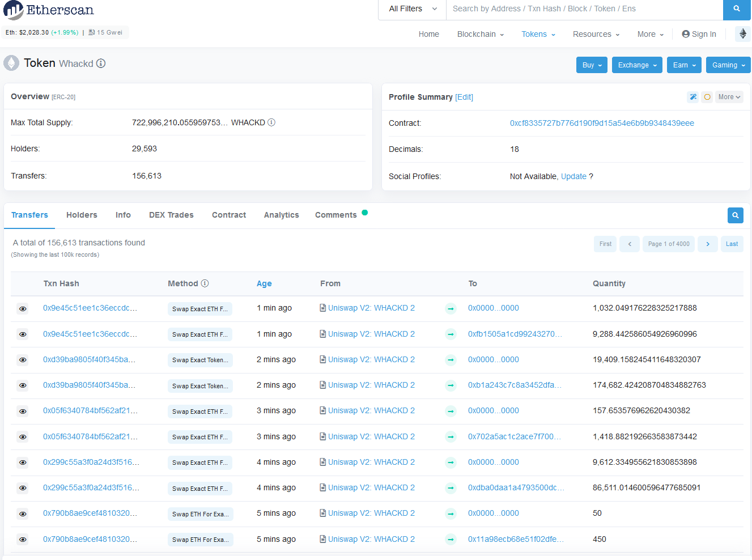Open the Exchange dropdown button
The height and width of the screenshot is (560, 752).
click(638, 65)
